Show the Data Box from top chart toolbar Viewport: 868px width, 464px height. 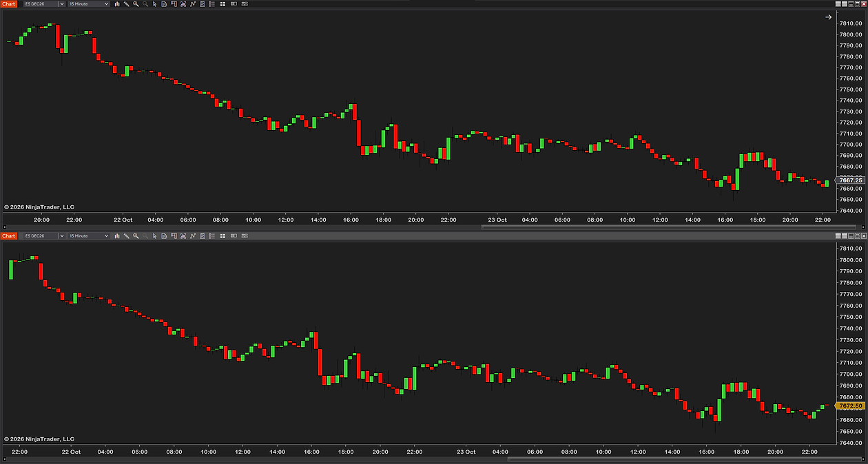tap(174, 4)
